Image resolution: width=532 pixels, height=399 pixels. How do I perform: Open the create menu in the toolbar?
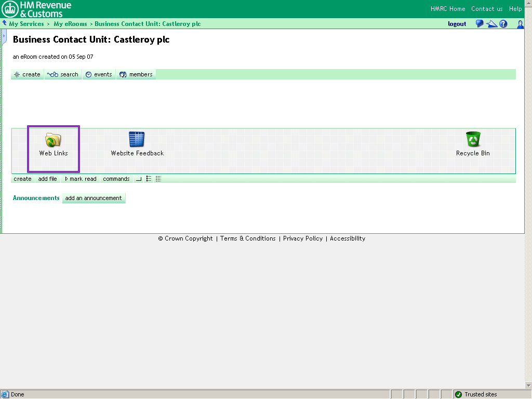click(27, 74)
